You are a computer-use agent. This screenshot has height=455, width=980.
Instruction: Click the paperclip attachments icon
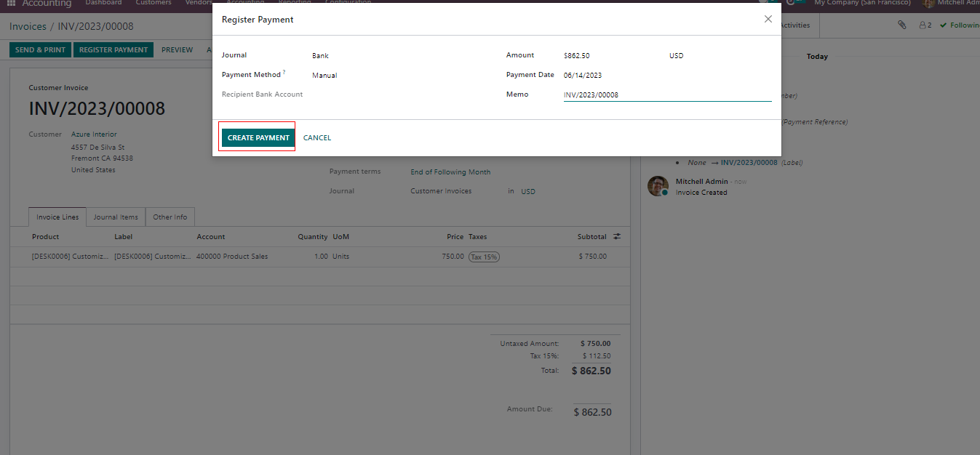tap(901, 25)
